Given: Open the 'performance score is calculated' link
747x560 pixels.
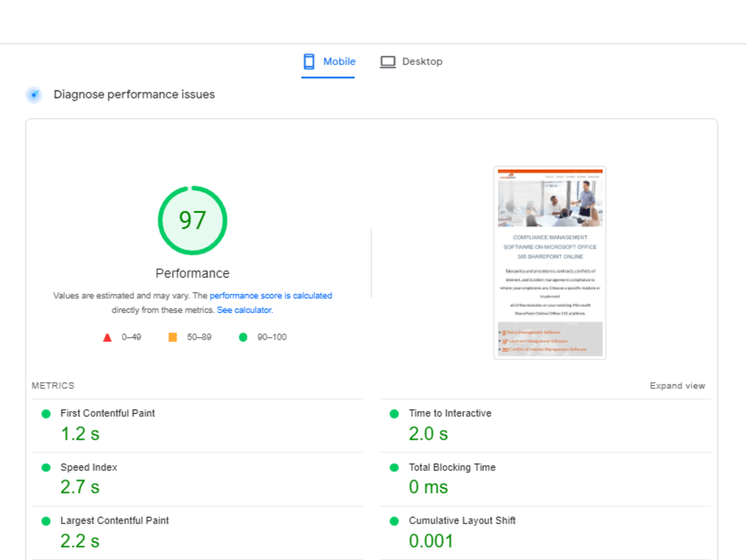Looking at the screenshot, I should tap(270, 296).
